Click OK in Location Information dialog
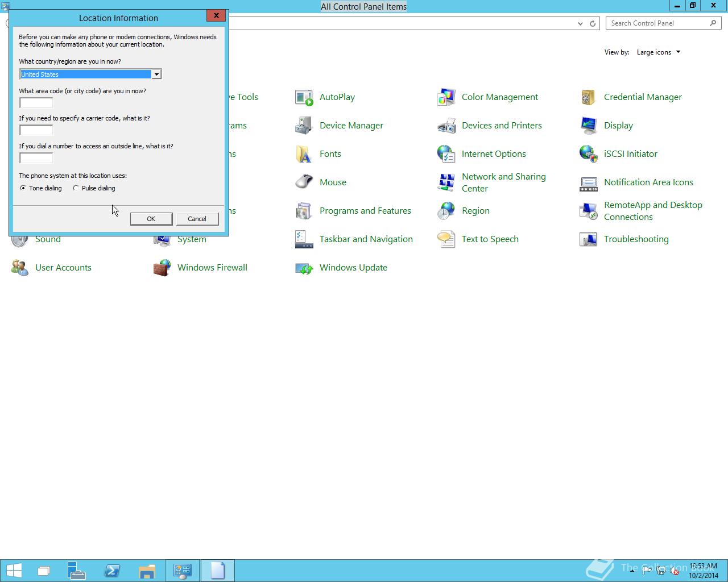The height and width of the screenshot is (582, 728). pyautogui.click(x=151, y=219)
